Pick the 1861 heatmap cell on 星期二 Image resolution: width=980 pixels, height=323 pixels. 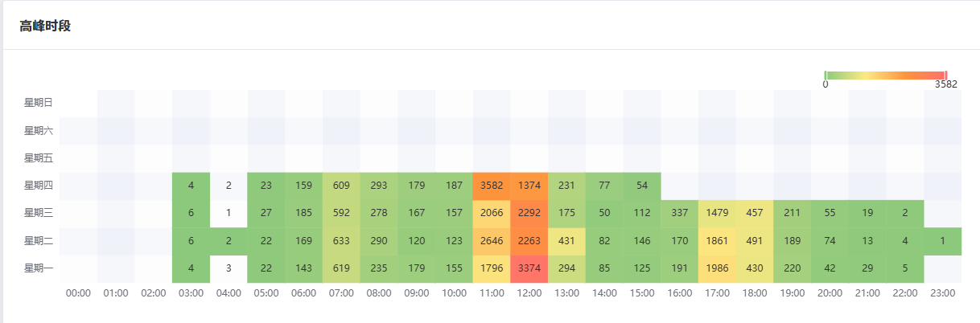[717, 240]
